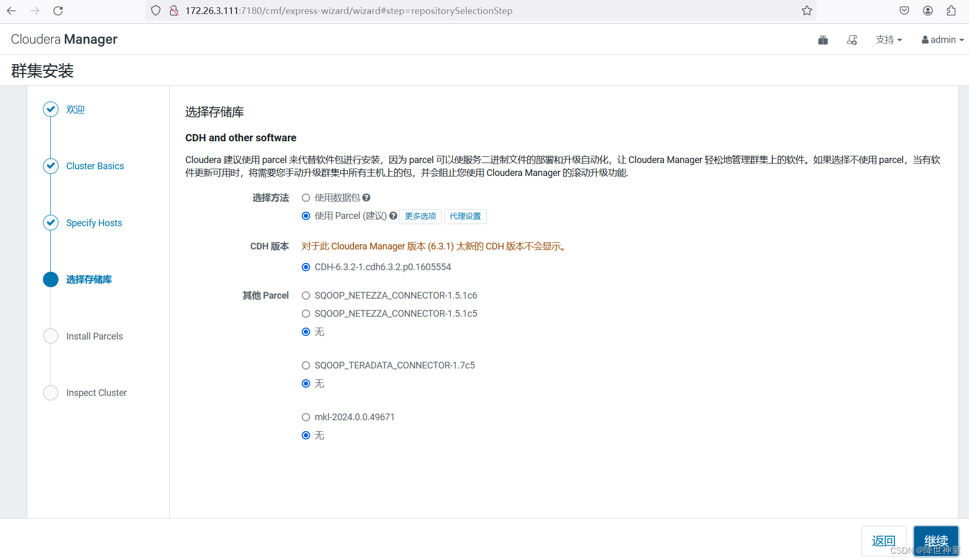This screenshot has width=969, height=560.
Task: Open the admin account dropdown
Action: click(x=942, y=39)
